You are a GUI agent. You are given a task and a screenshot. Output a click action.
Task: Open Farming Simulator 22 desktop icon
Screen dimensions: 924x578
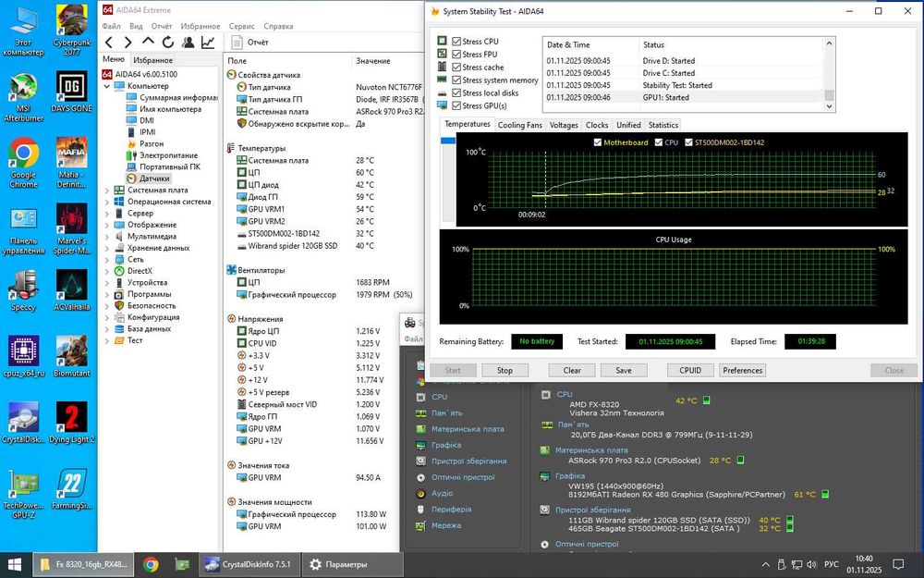point(72,489)
